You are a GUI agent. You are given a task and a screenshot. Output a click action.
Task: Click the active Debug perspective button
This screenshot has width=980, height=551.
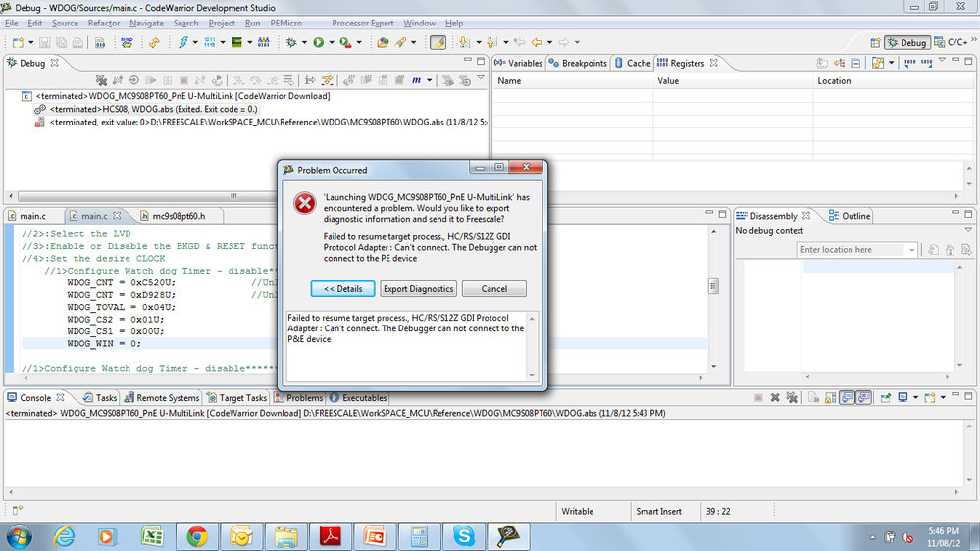tap(906, 42)
